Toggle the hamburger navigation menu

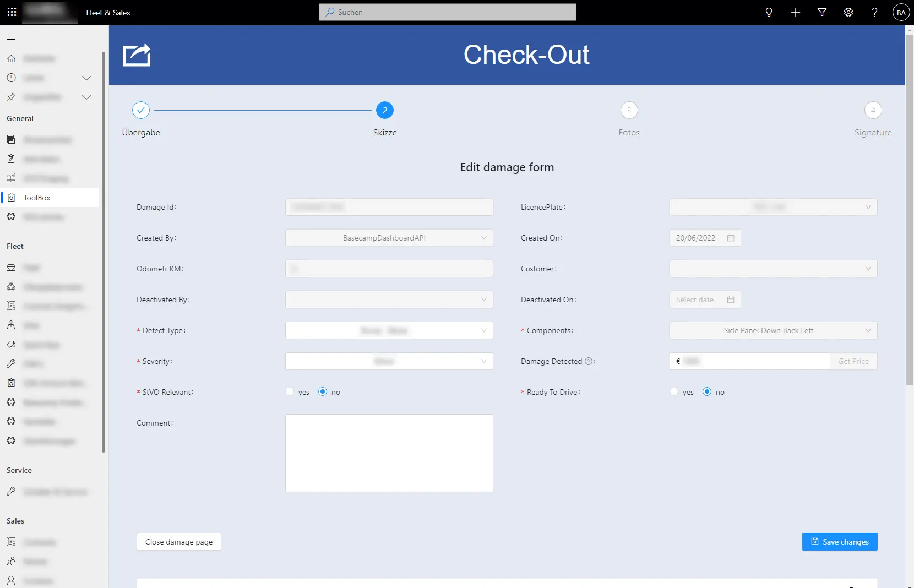pyautogui.click(x=11, y=37)
